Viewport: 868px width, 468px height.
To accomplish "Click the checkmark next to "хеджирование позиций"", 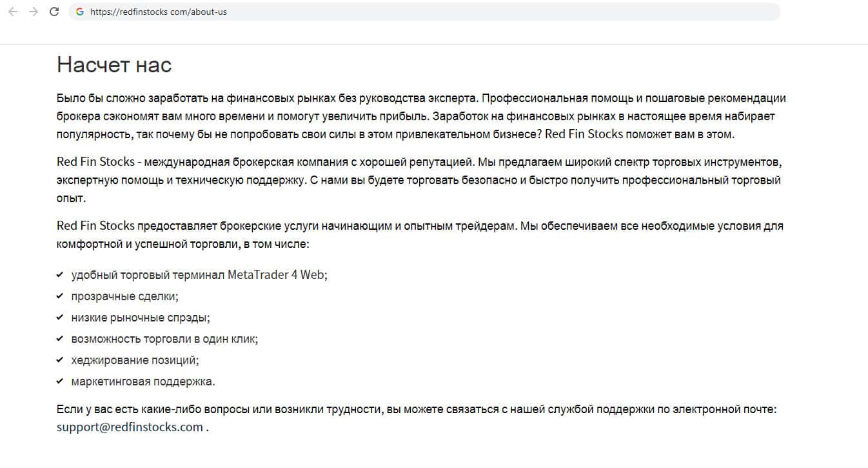I will pos(60,360).
